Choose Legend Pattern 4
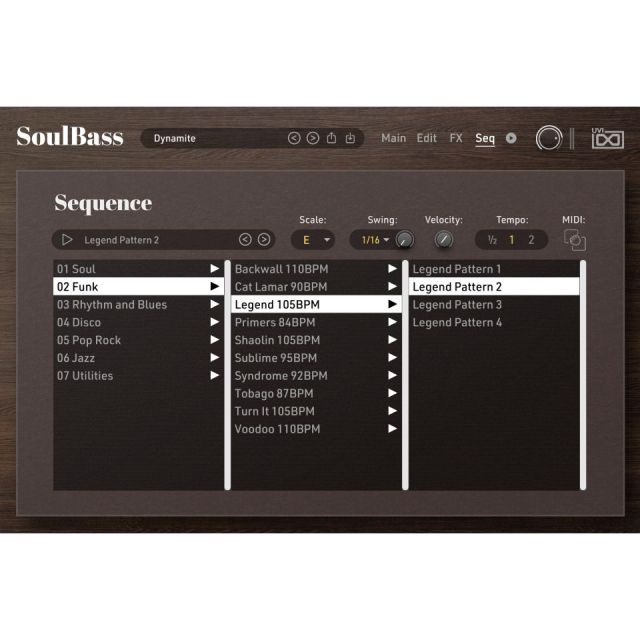The height and width of the screenshot is (640, 640). [x=494, y=322]
